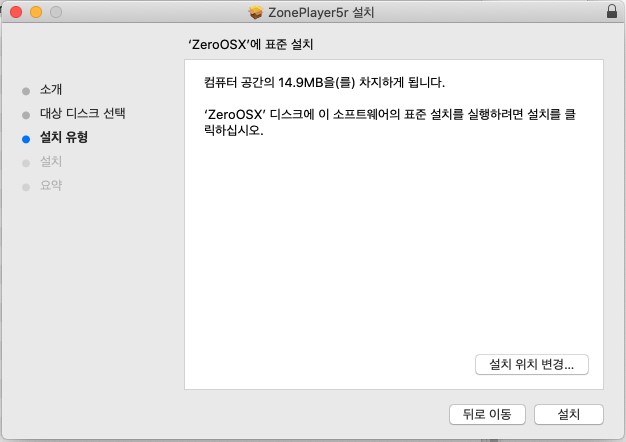Click the lock icon in the title bar
626x442 pixels.
coord(611,12)
